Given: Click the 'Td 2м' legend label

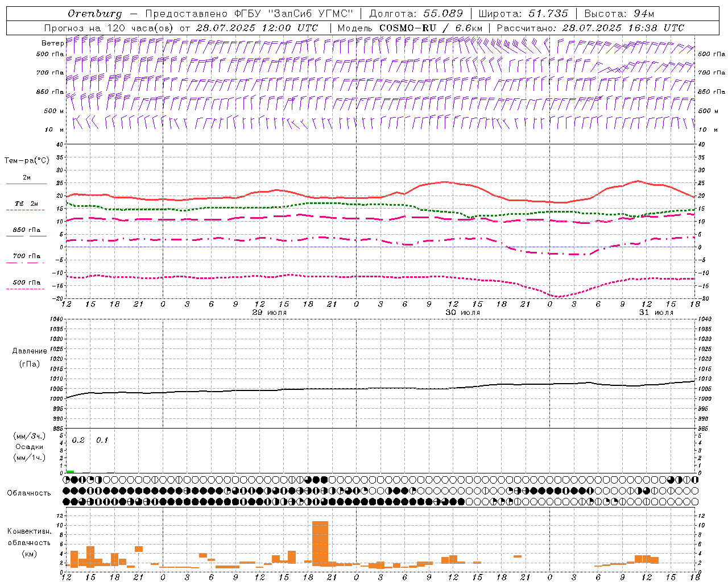Looking at the screenshot, I should pos(26,203).
